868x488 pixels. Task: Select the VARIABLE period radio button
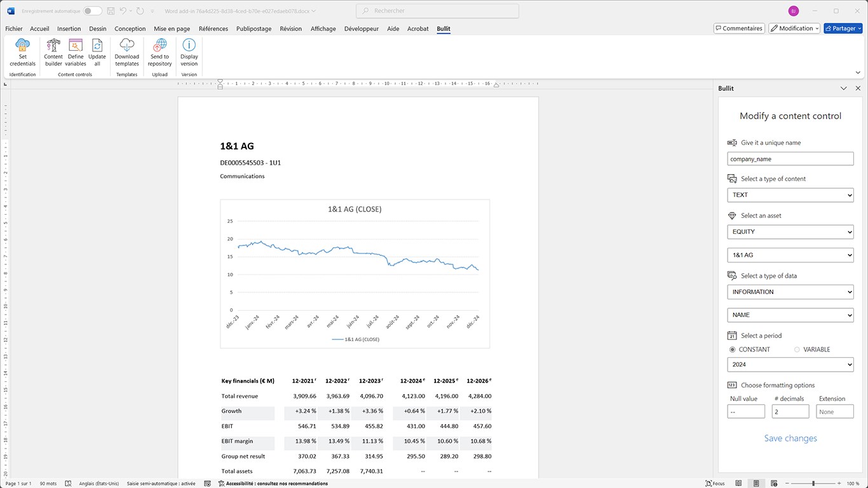click(797, 349)
